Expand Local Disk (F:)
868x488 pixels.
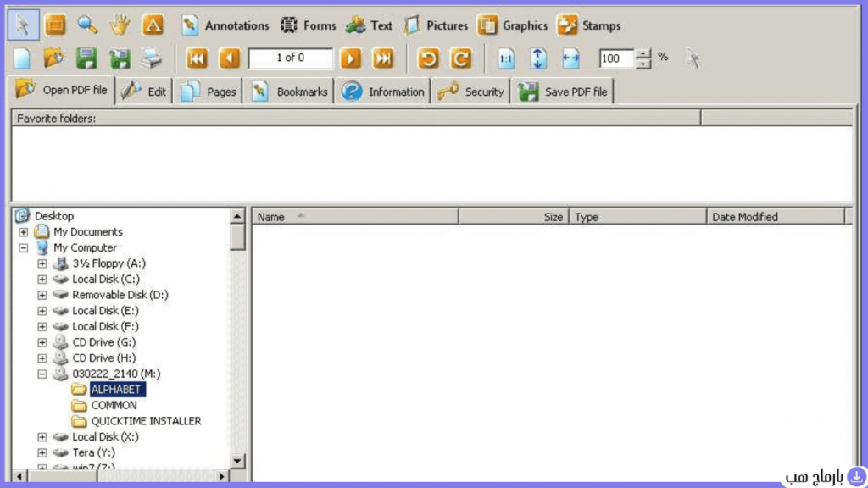[x=42, y=326]
